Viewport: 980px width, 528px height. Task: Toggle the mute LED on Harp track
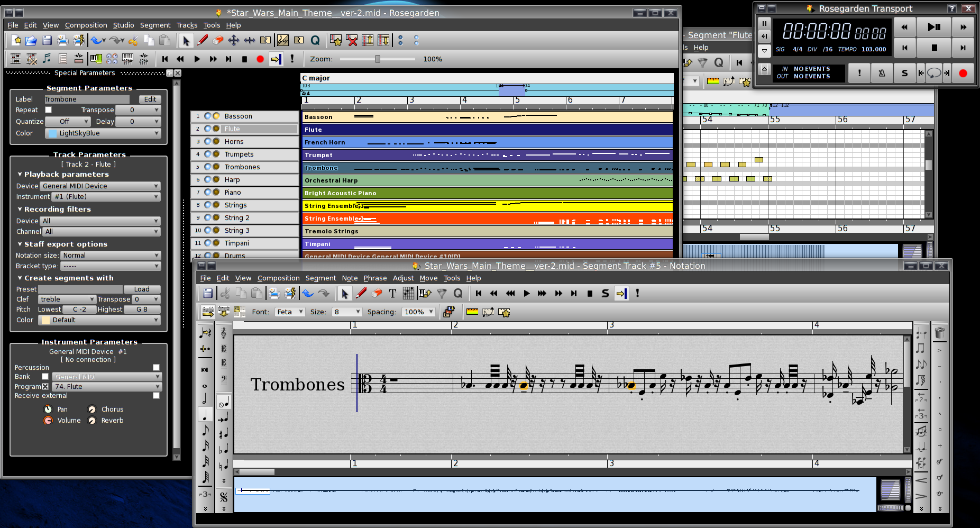click(208, 180)
